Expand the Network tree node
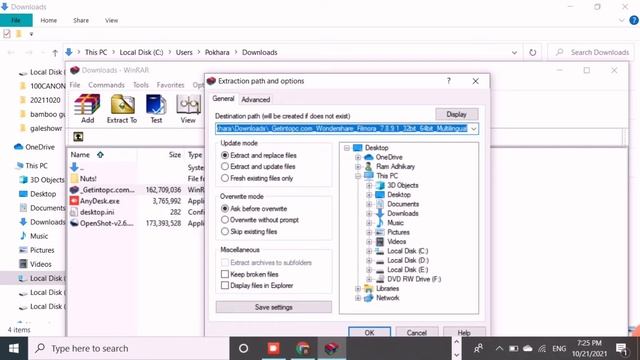Viewport: 640px width, 360px height. (358, 298)
